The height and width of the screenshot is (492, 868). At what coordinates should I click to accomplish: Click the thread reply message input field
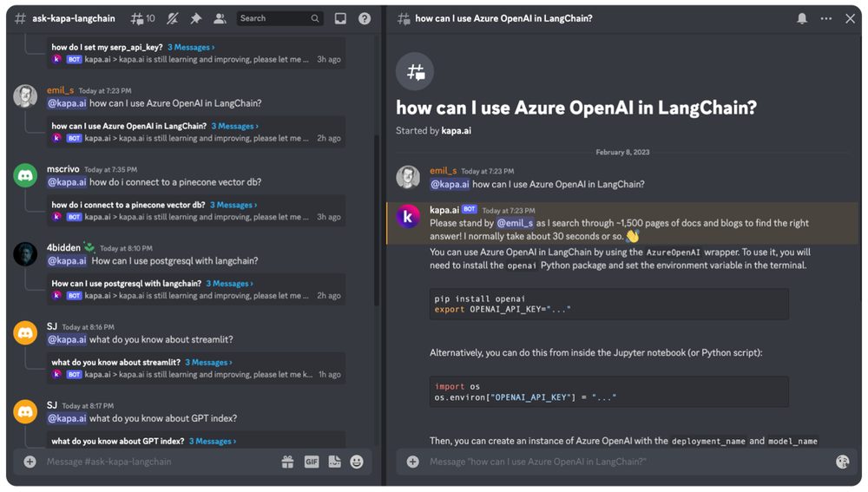(628, 462)
